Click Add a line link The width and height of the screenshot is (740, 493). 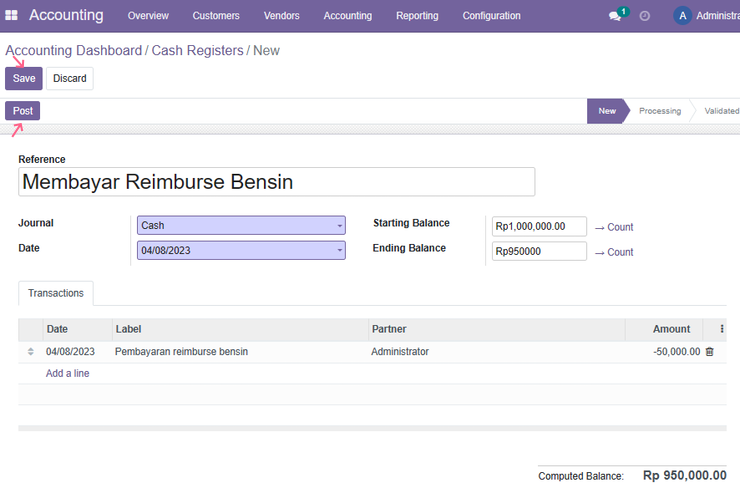click(x=67, y=373)
